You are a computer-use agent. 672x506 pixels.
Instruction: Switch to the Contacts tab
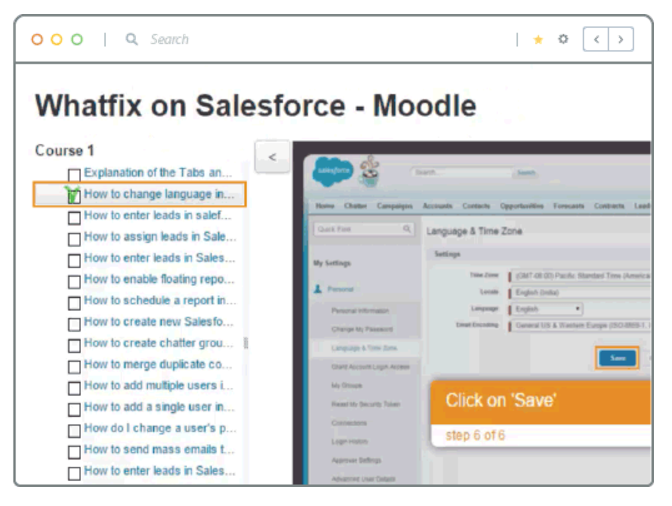point(476,206)
